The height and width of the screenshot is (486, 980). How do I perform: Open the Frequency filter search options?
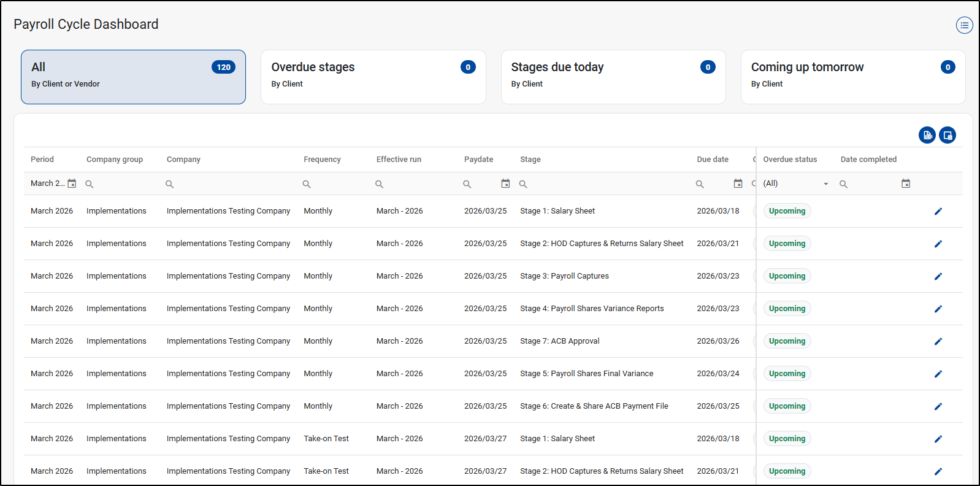tap(307, 184)
